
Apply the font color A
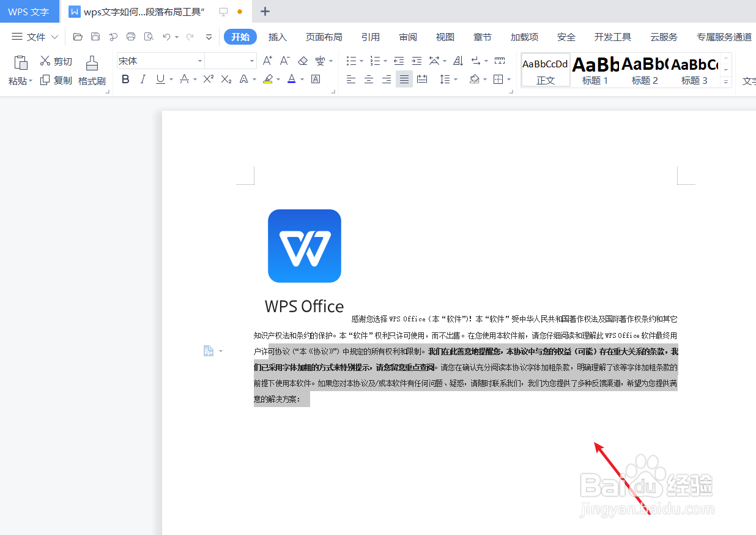point(291,79)
